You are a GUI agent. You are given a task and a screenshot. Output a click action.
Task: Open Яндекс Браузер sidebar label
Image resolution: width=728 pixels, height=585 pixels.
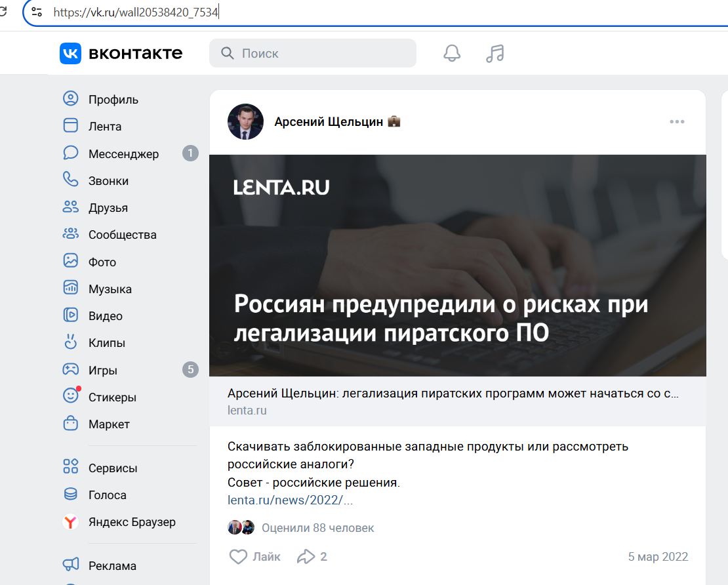(x=132, y=522)
